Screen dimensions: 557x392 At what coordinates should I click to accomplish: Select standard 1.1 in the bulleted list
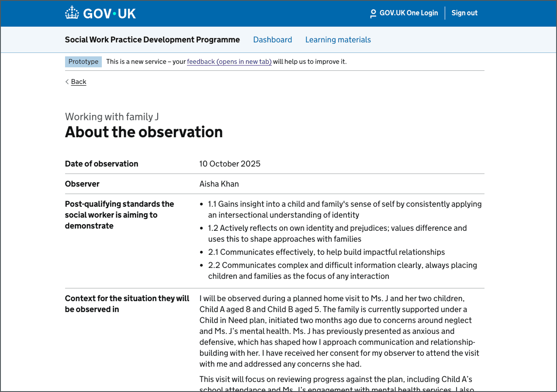pyautogui.click(x=345, y=209)
